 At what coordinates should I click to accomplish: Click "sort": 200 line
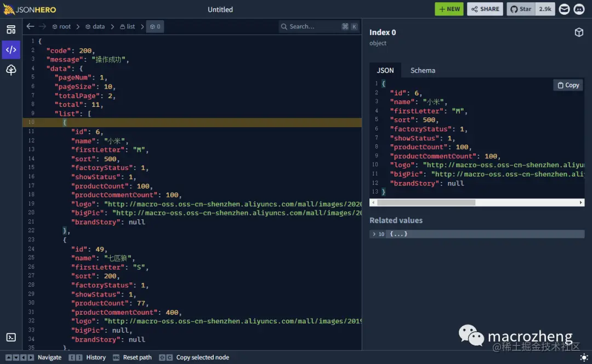pyautogui.click(x=95, y=276)
